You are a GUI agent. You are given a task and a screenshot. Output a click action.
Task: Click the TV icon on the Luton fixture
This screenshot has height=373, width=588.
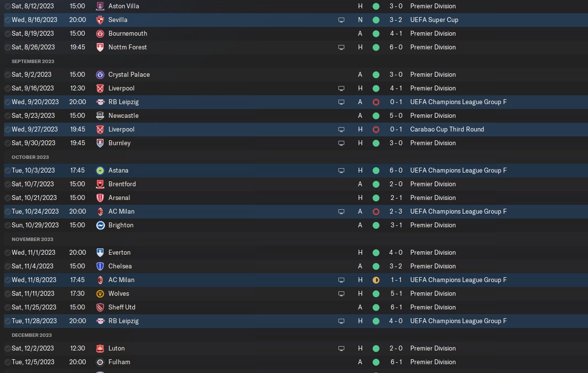coord(341,349)
